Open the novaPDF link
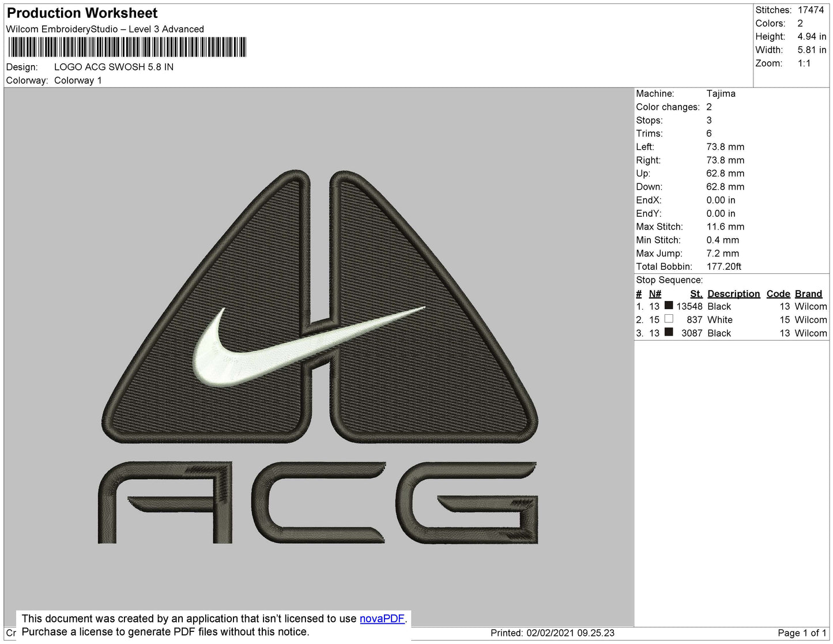The height and width of the screenshot is (644, 833). pos(382,619)
